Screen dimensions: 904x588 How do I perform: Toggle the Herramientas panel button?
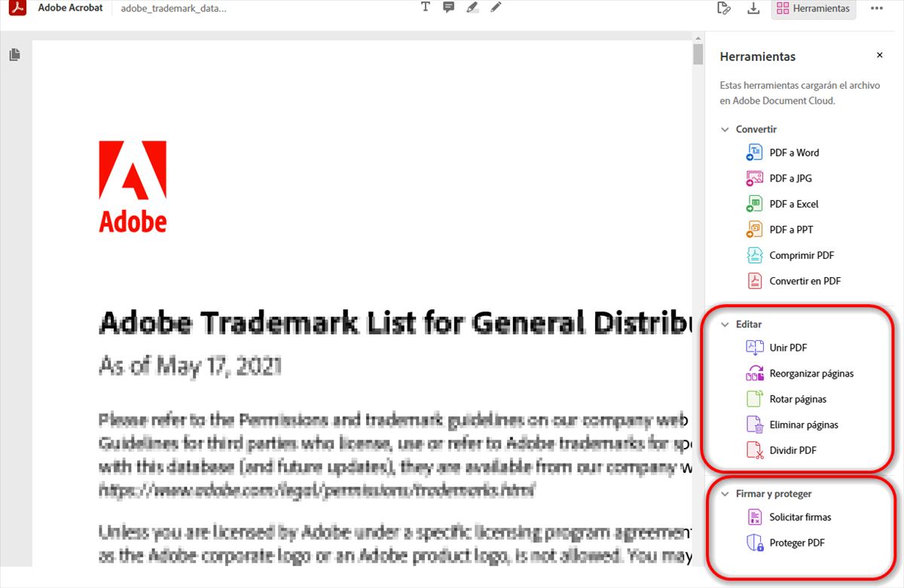click(x=814, y=9)
